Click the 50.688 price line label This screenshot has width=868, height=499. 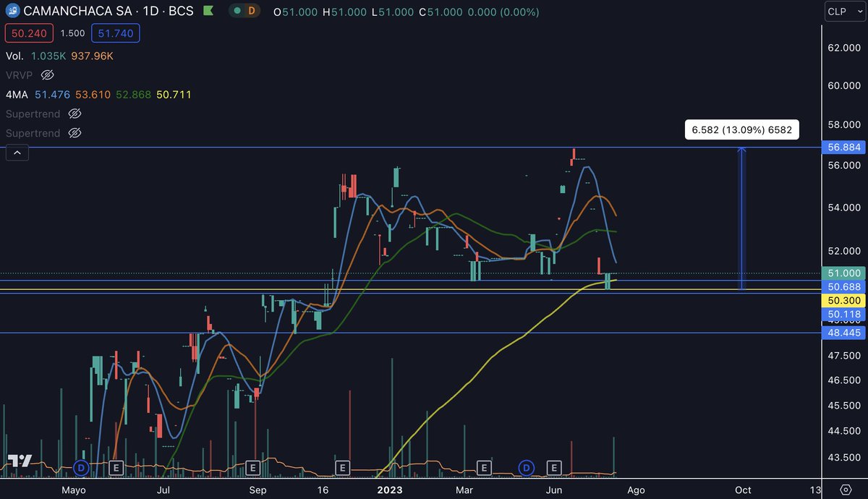click(843, 287)
